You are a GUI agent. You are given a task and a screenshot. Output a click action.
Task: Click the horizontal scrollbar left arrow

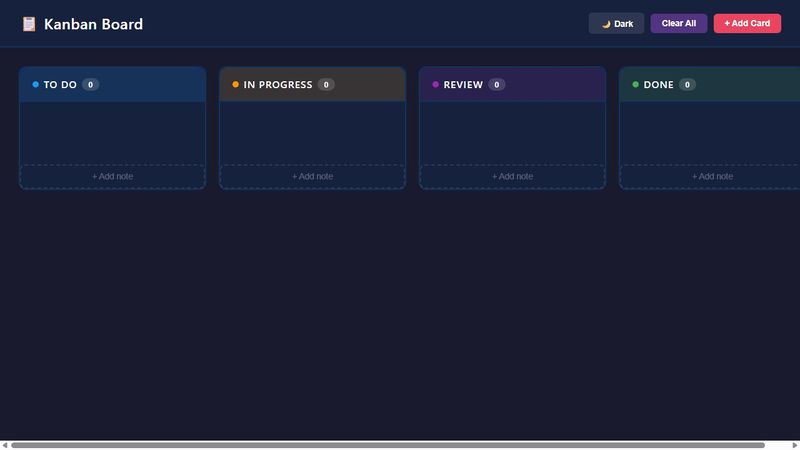click(x=5, y=445)
